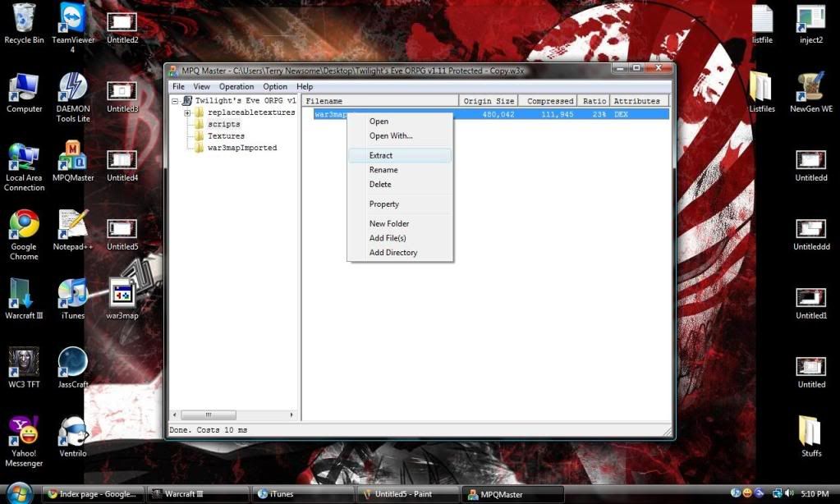Select the war3map file on desktop
840x504 pixels.
122,300
